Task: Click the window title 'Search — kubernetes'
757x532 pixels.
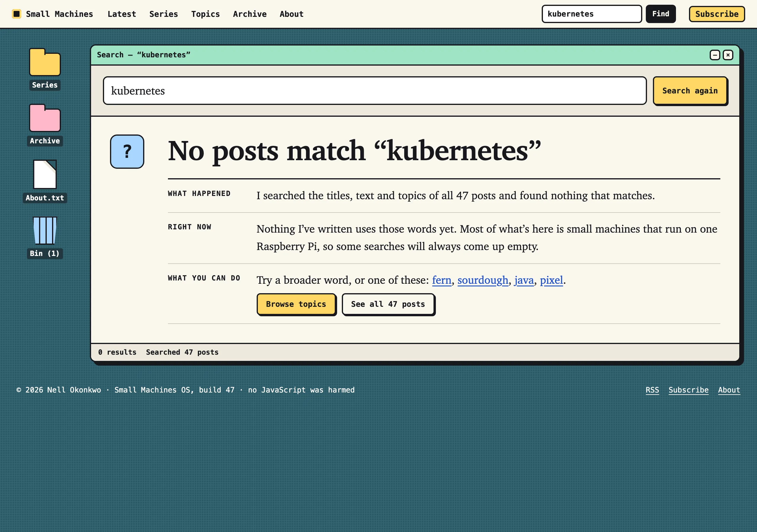Action: [x=143, y=55]
